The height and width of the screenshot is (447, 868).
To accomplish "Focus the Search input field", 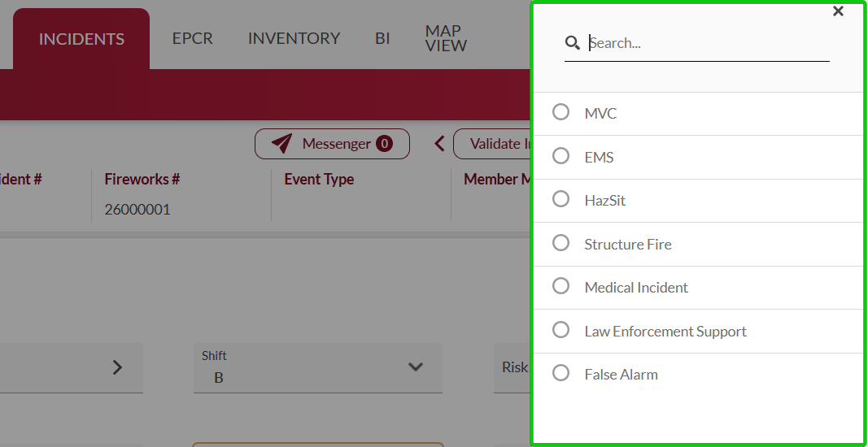I will [706, 43].
